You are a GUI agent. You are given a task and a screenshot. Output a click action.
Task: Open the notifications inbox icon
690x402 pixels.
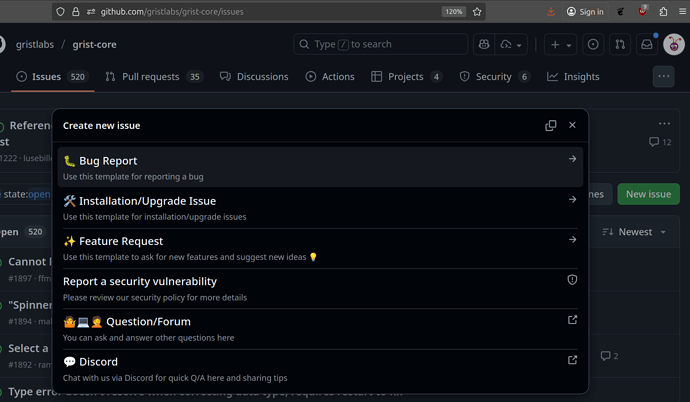click(x=648, y=44)
